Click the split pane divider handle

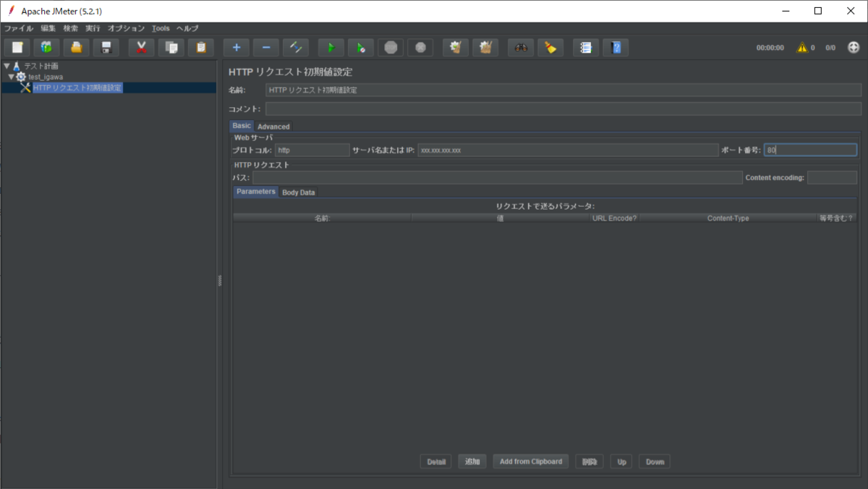(x=220, y=281)
